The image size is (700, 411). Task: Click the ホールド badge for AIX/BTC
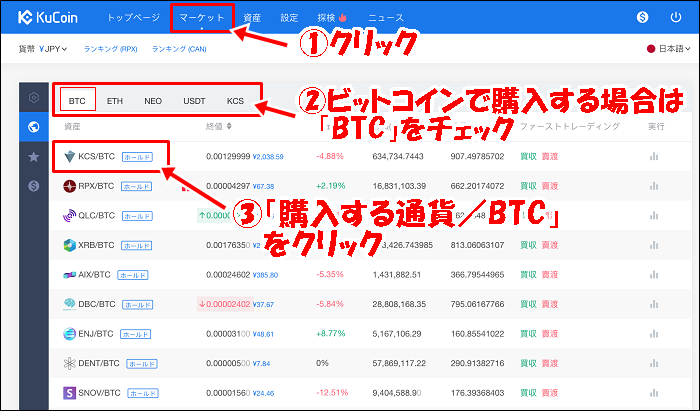coord(133,275)
